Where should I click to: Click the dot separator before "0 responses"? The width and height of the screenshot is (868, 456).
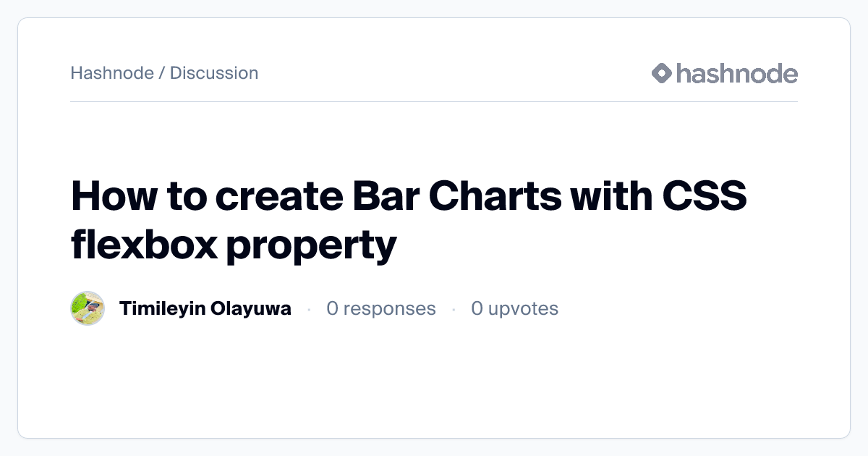[309, 309]
